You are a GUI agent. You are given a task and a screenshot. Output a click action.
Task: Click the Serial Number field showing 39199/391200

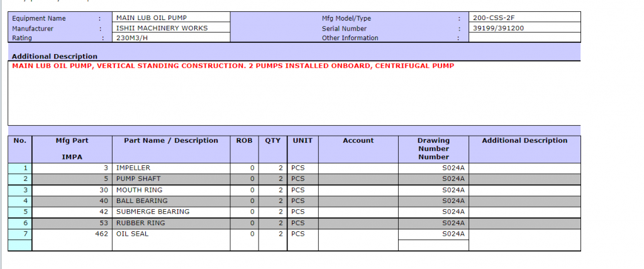[x=525, y=28]
